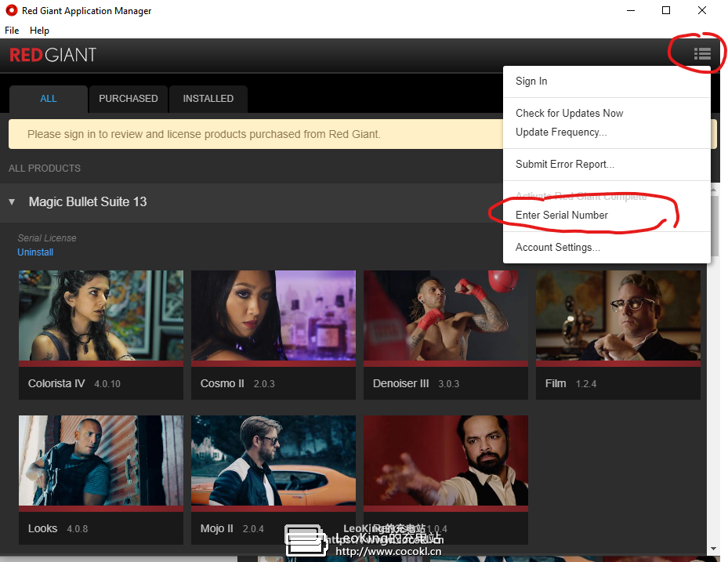Switch to the INSTALLED tab
728x562 pixels.
[x=208, y=99]
